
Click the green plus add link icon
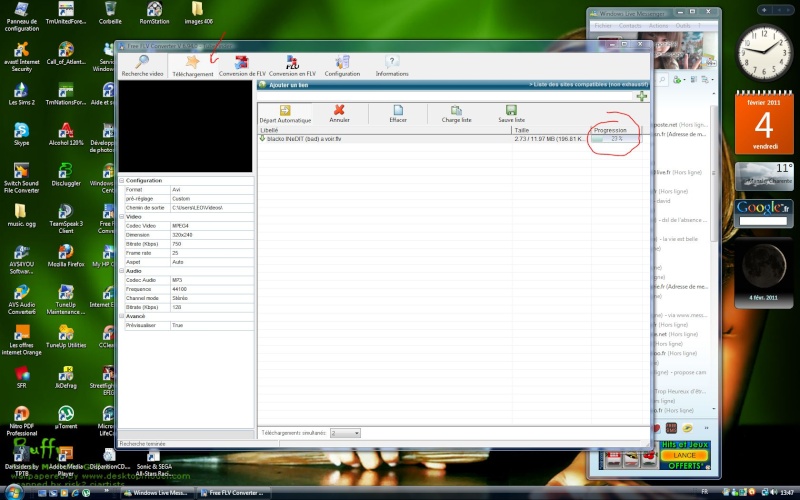(x=642, y=96)
